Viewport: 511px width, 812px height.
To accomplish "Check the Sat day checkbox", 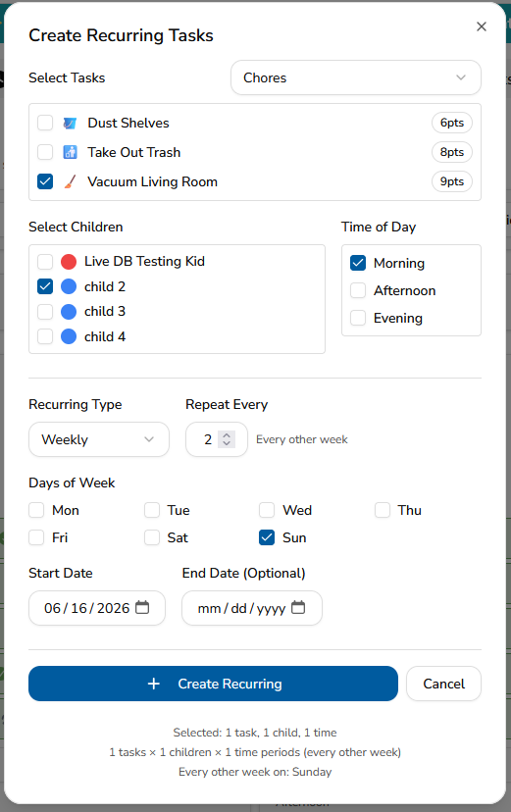I will [x=152, y=537].
